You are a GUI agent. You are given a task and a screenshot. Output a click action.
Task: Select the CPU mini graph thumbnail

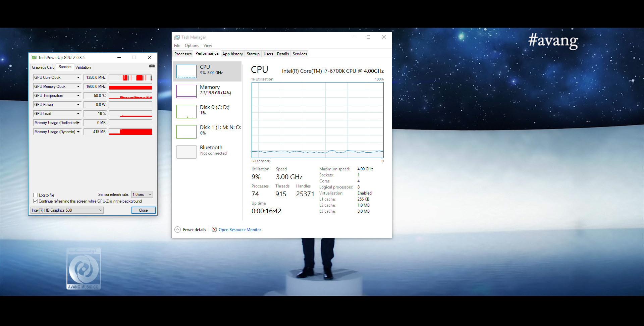(x=186, y=71)
